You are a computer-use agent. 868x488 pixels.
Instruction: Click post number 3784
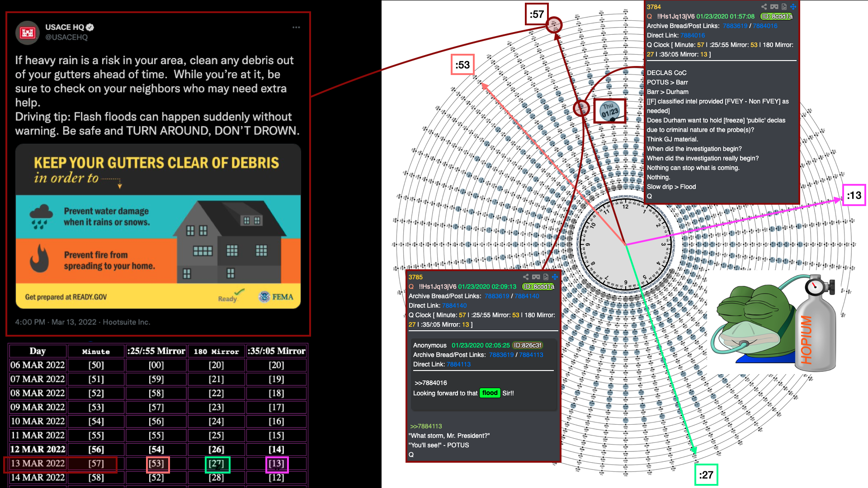click(654, 7)
